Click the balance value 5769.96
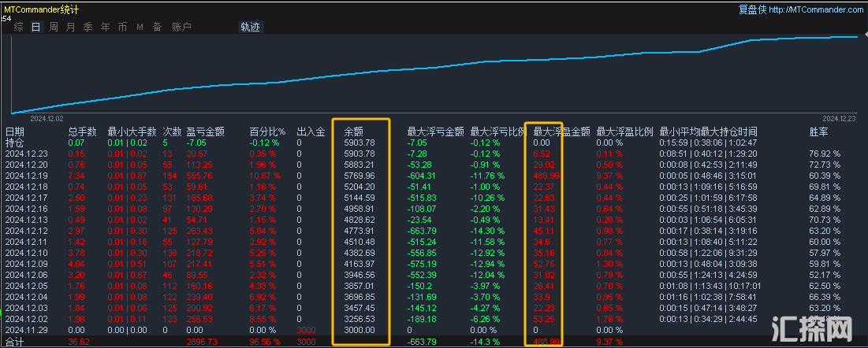Screen dimensions: 868x348 (x=359, y=176)
